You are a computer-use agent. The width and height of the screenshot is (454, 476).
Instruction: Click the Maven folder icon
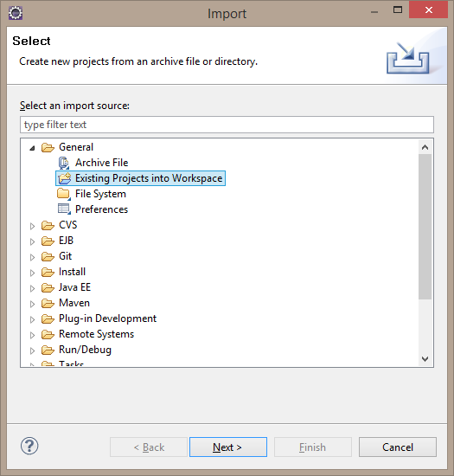pyautogui.click(x=48, y=303)
